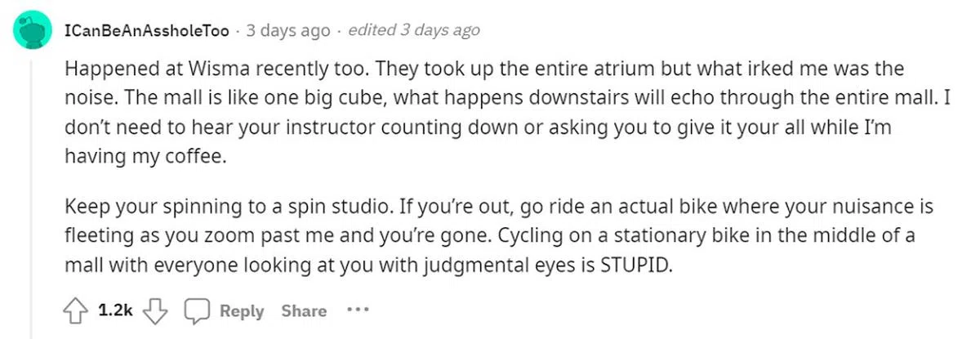
Task: Open the three-dot more options menu
Action: (x=358, y=310)
